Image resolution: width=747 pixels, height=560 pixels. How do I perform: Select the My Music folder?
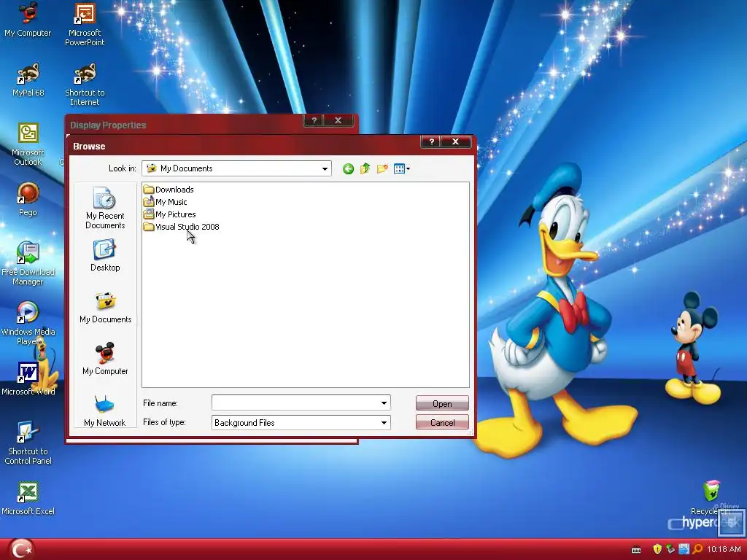(165, 202)
